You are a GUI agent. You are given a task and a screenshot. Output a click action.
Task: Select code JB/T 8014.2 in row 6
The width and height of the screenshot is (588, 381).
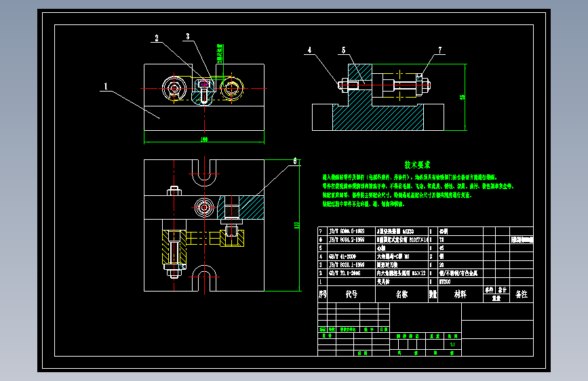(347, 239)
